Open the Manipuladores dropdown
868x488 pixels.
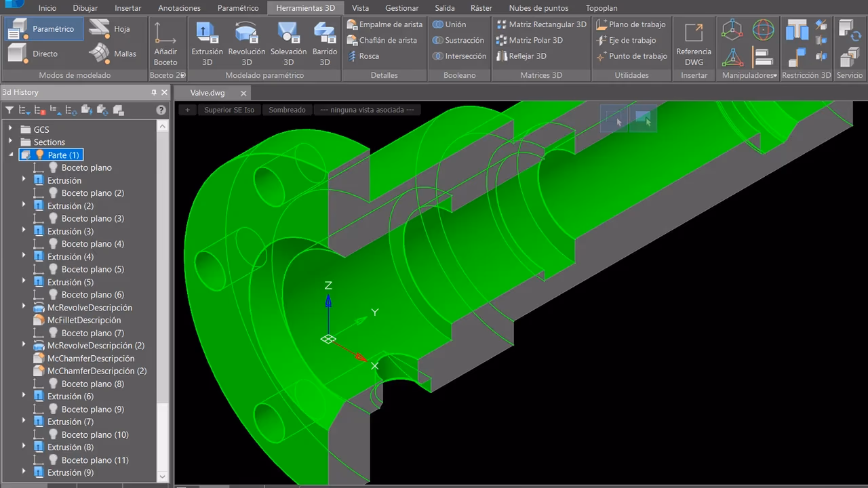pyautogui.click(x=749, y=75)
